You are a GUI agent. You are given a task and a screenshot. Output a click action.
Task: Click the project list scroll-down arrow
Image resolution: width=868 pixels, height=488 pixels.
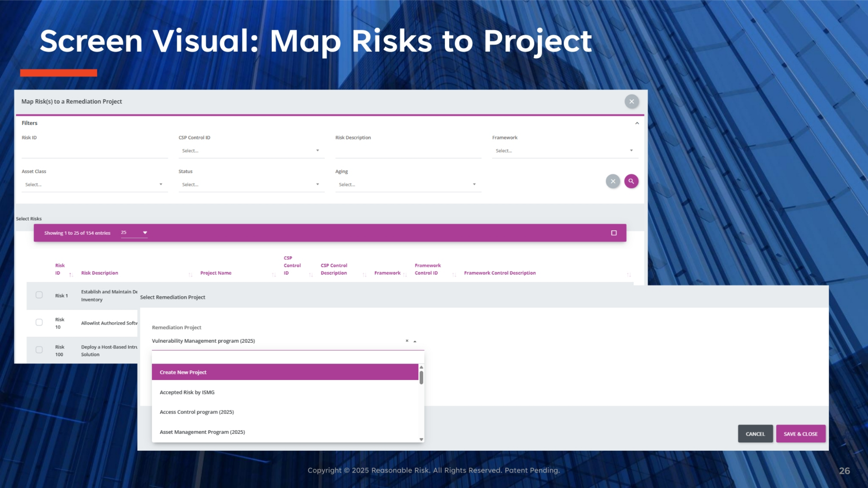pyautogui.click(x=421, y=440)
